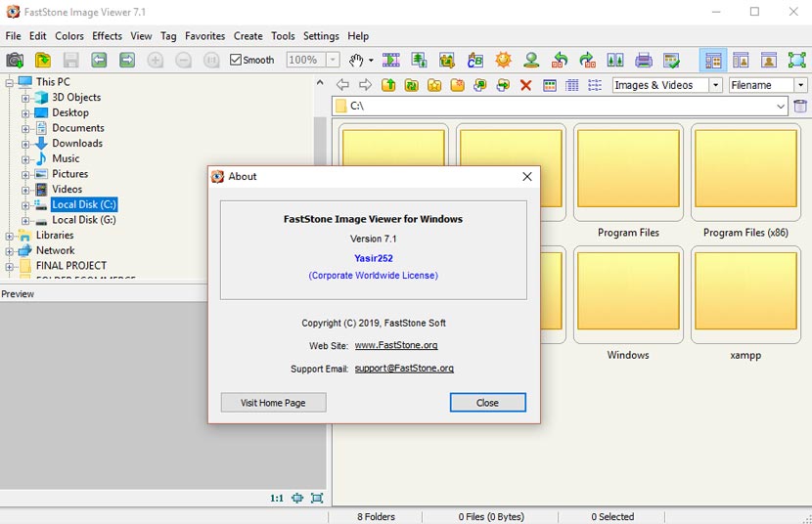Go to next image with right arrow icon
This screenshot has height=524, width=812.
[x=127, y=60]
